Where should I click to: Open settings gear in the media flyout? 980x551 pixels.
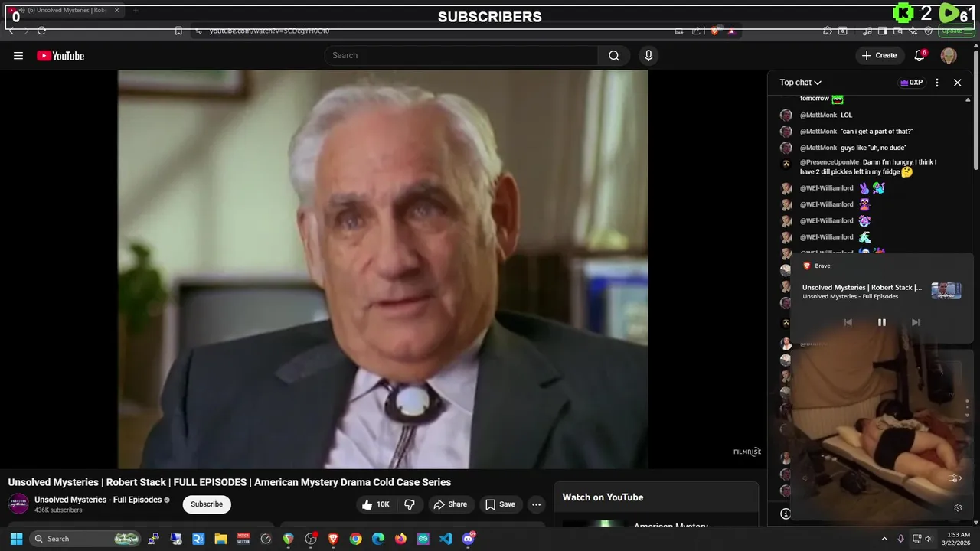[x=958, y=507]
